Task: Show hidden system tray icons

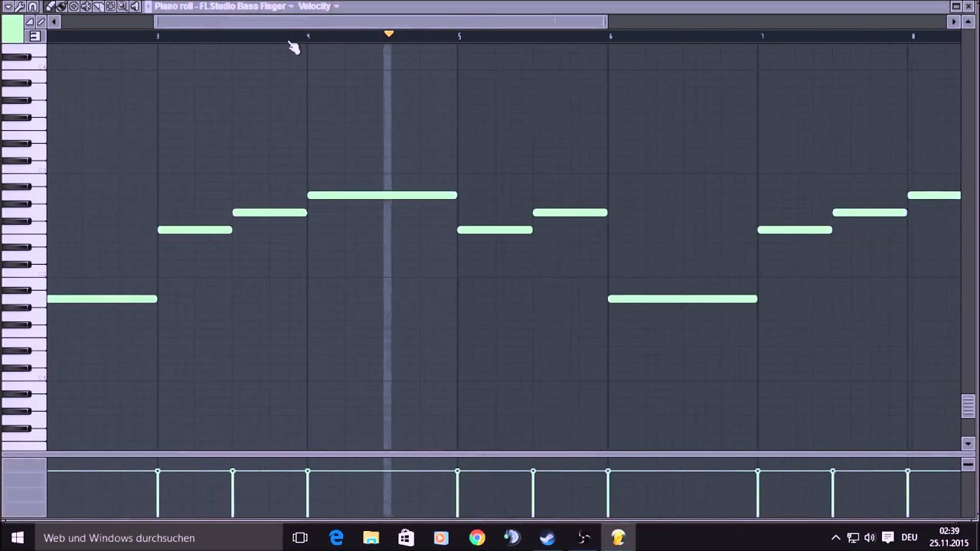Action: pyautogui.click(x=835, y=538)
